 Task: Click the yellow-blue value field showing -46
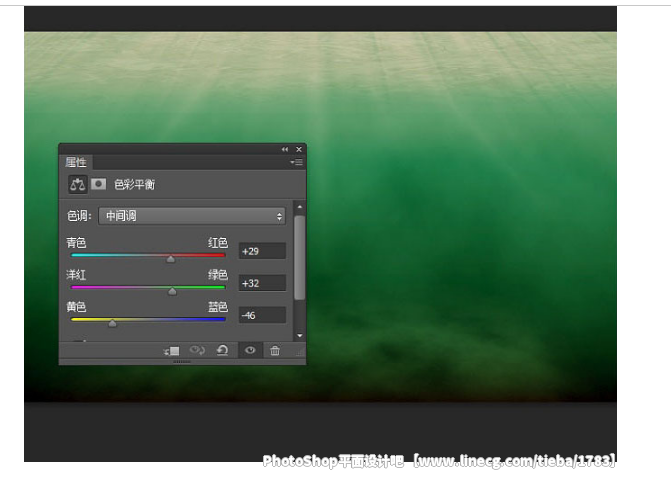pyautogui.click(x=262, y=315)
